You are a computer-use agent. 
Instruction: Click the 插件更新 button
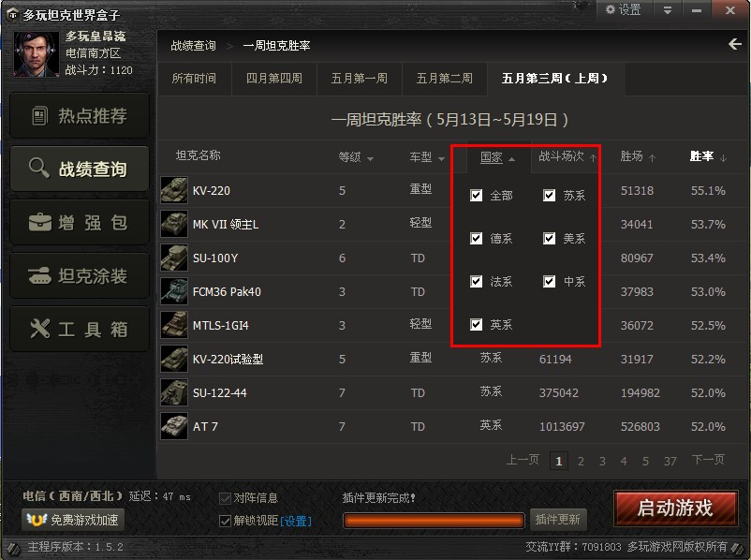(x=557, y=520)
